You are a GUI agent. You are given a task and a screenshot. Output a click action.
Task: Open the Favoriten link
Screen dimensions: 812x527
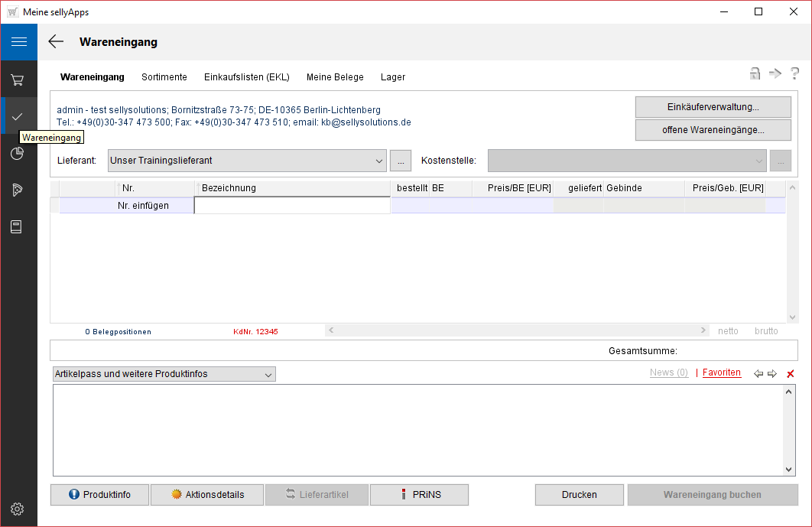[721, 372]
